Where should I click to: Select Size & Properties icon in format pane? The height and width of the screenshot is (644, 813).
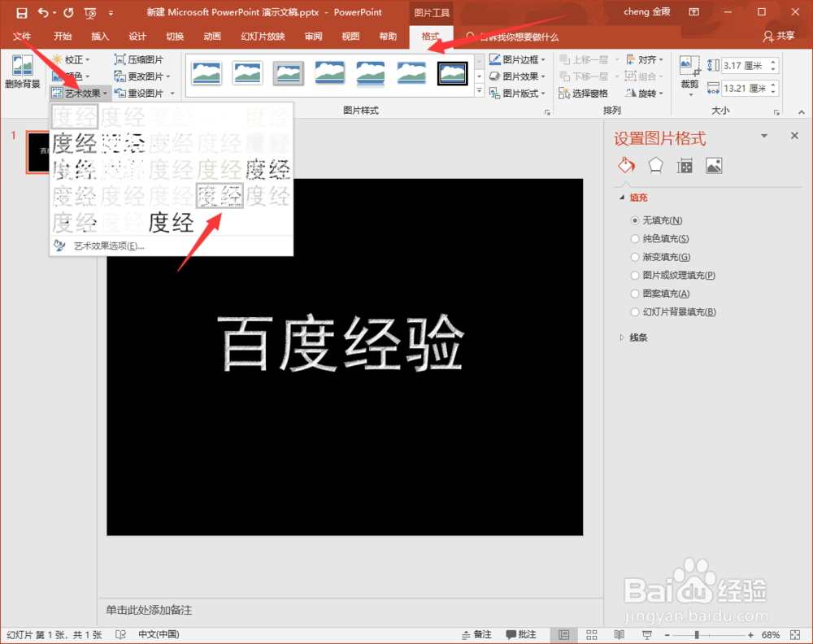[x=685, y=166]
